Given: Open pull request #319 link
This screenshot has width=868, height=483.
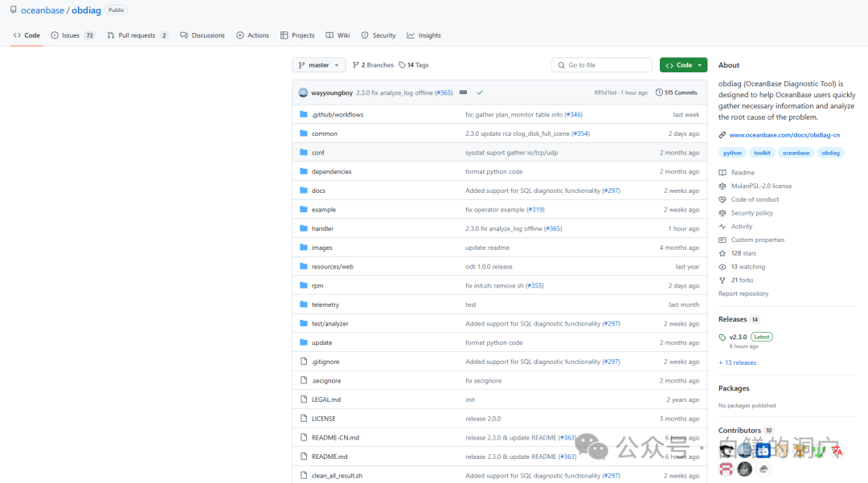Looking at the screenshot, I should [x=535, y=210].
